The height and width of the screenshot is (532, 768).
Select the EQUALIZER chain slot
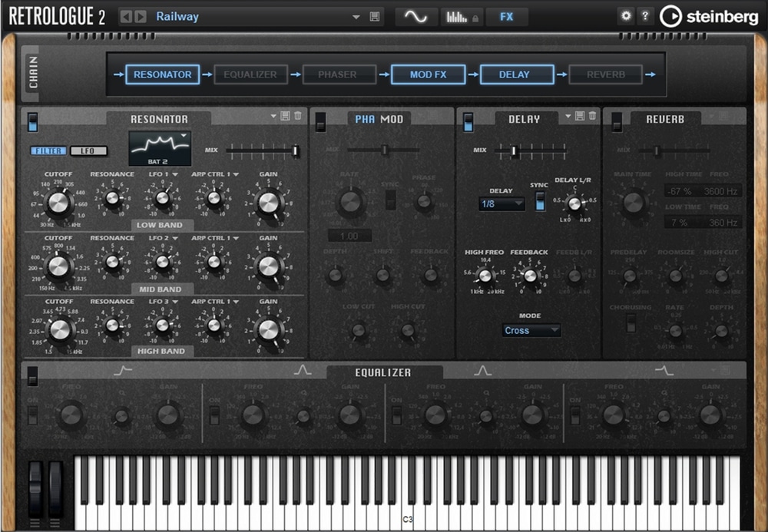[250, 74]
